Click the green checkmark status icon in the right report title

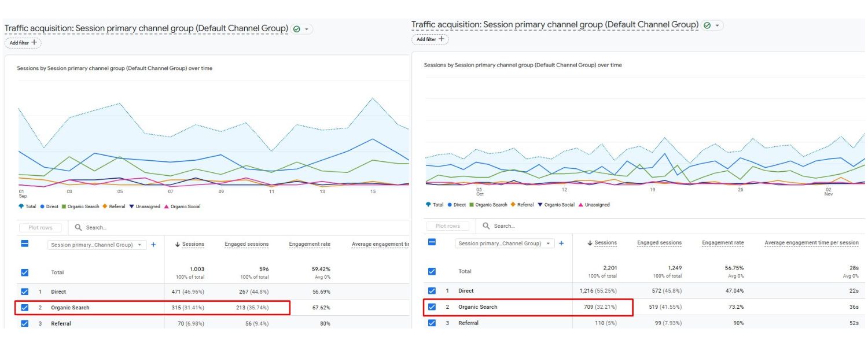coord(707,25)
